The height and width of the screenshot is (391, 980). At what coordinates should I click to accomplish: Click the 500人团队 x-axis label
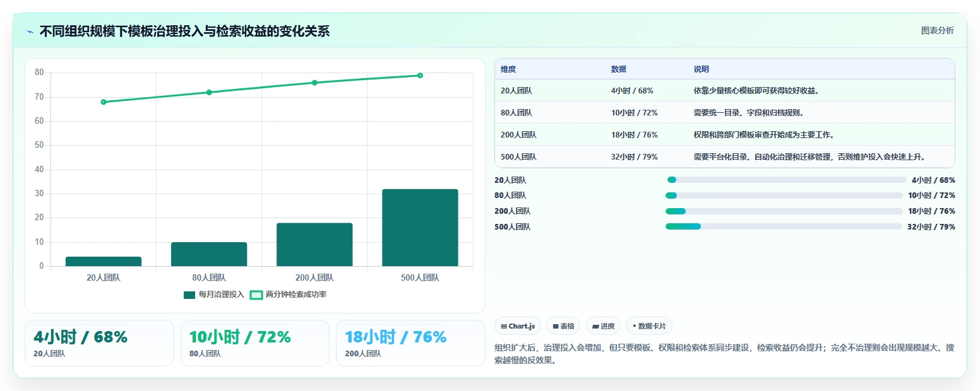pos(420,277)
